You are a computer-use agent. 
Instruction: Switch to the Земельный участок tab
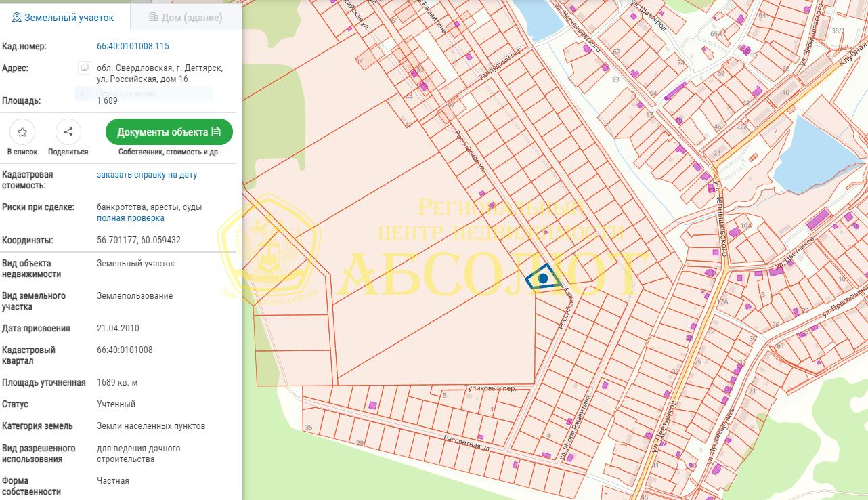(64, 18)
